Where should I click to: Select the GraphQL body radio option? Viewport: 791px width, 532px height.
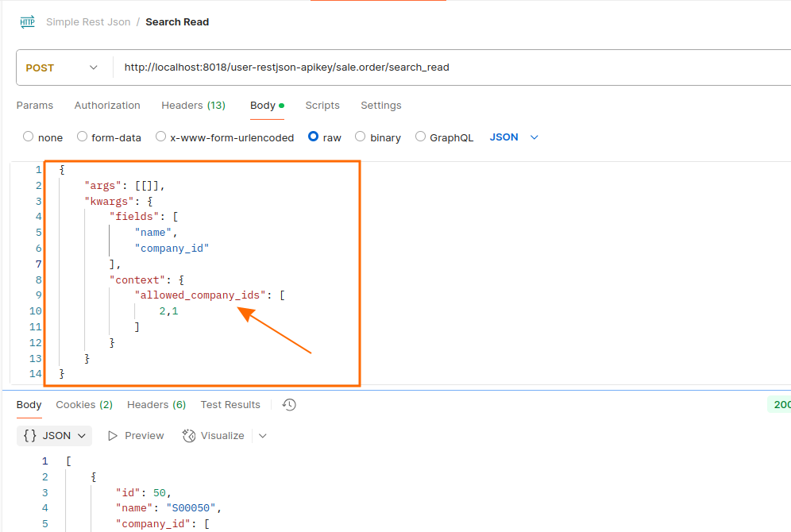(x=420, y=137)
